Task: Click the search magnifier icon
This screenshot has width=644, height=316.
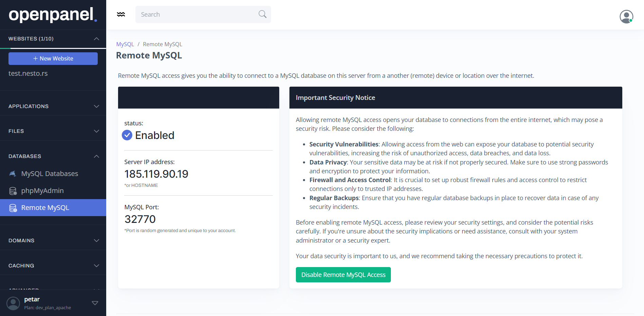Action: tap(262, 14)
